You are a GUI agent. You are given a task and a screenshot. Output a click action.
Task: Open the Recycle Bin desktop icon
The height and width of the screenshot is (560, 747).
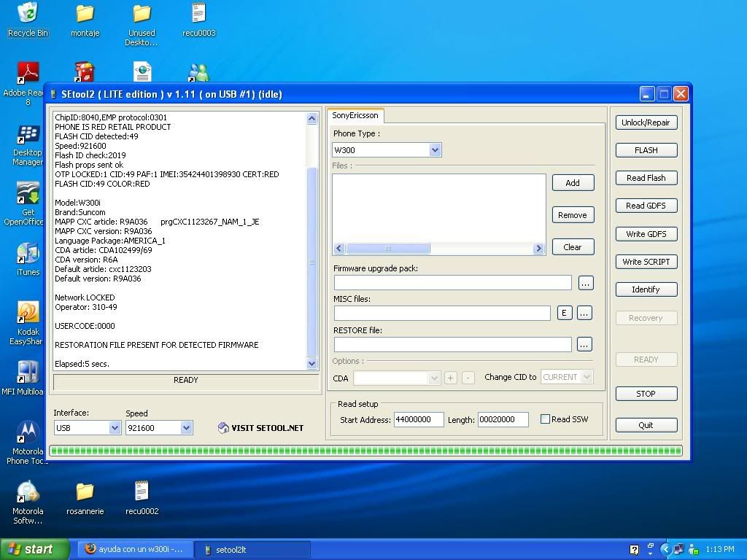pos(28,20)
